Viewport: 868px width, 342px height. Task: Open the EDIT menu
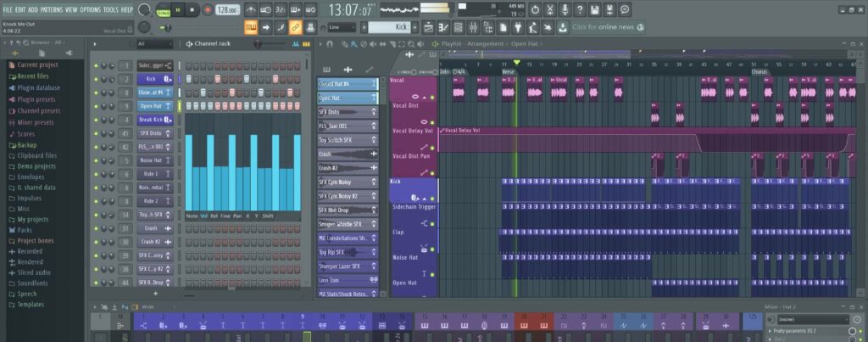click(x=20, y=9)
